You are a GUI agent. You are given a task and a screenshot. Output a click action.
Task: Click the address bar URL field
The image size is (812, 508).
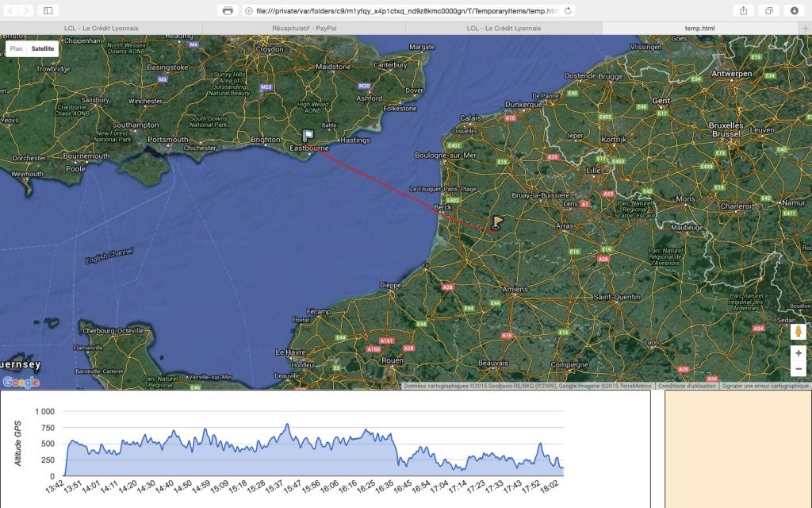click(x=408, y=11)
